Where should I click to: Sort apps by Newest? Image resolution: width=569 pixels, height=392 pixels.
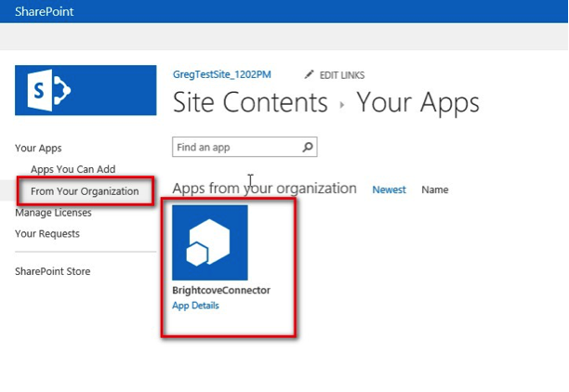point(389,189)
